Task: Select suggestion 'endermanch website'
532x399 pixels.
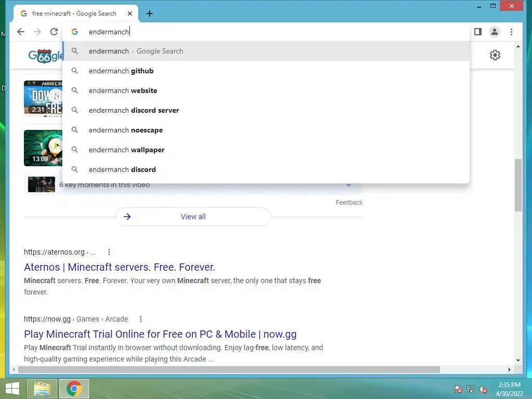Action: [x=266, y=90]
